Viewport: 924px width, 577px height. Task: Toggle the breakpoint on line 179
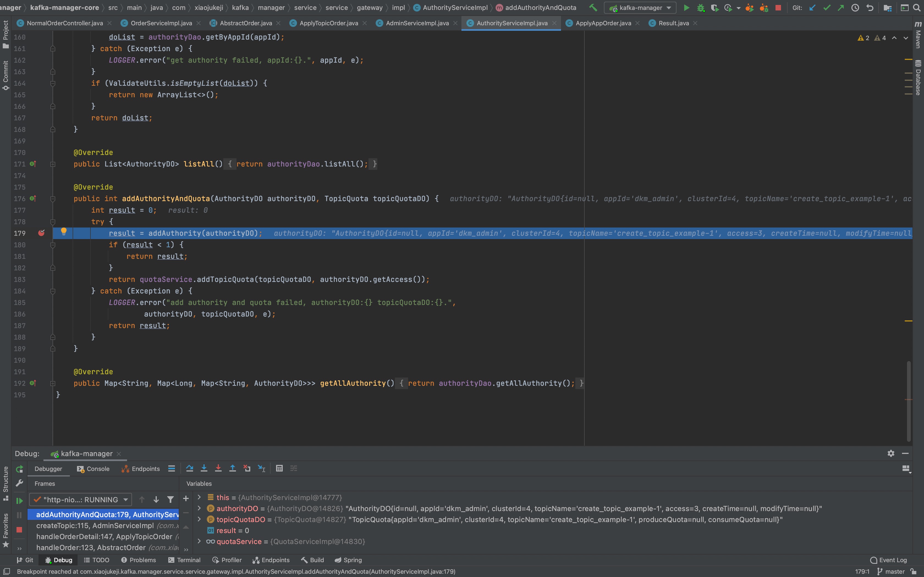click(42, 233)
